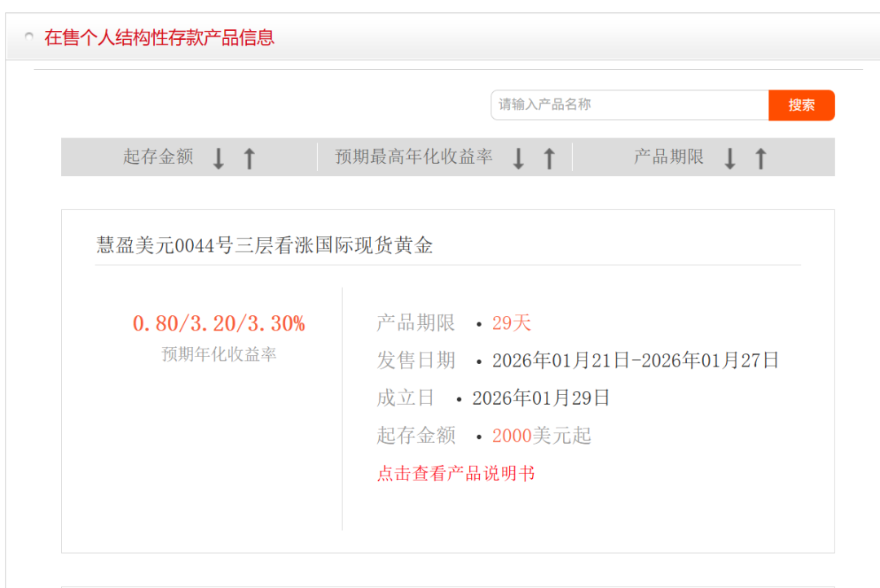
Task: Click down arrow beside 预期最高年化收益率
Action: point(518,158)
